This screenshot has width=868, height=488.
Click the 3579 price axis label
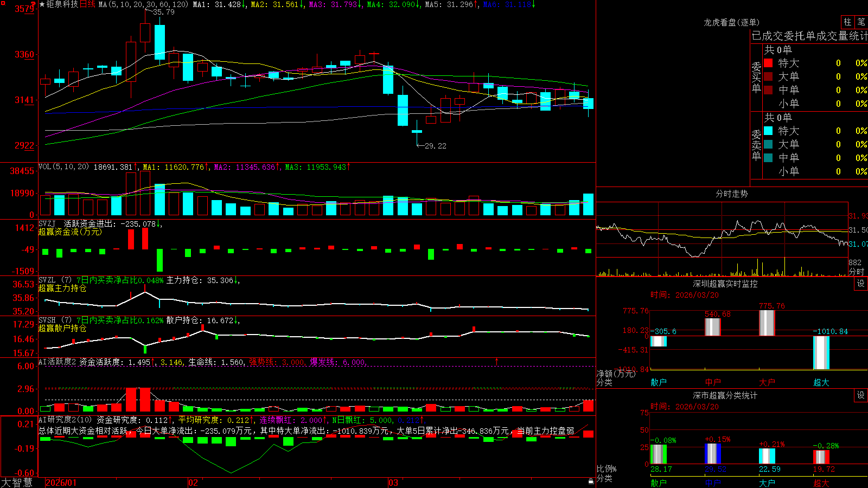[24, 9]
